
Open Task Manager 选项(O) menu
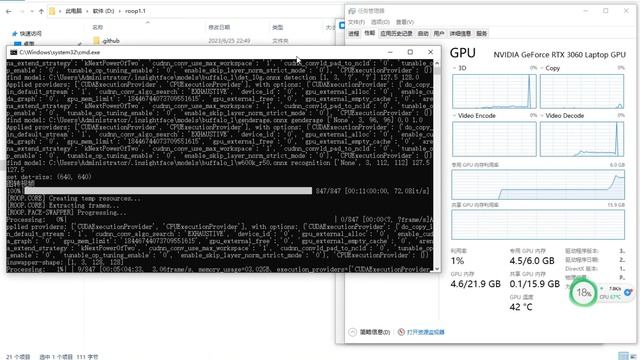click(380, 22)
